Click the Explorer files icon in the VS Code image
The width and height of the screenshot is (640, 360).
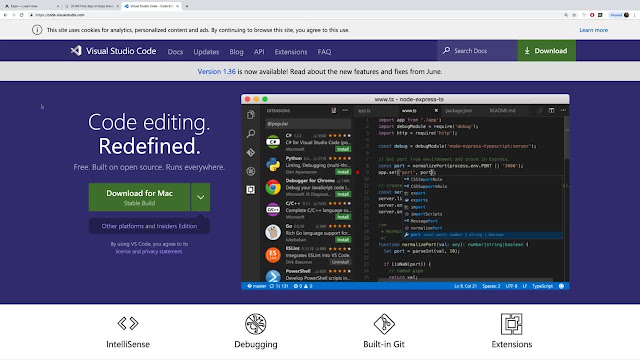point(251,115)
